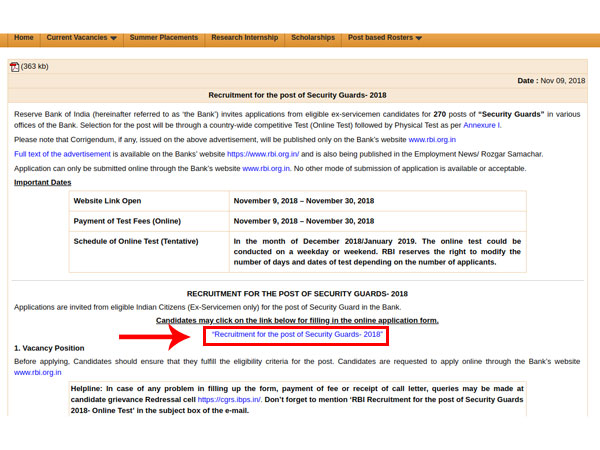Open Summer Placements in the navigation bar

coord(164,38)
